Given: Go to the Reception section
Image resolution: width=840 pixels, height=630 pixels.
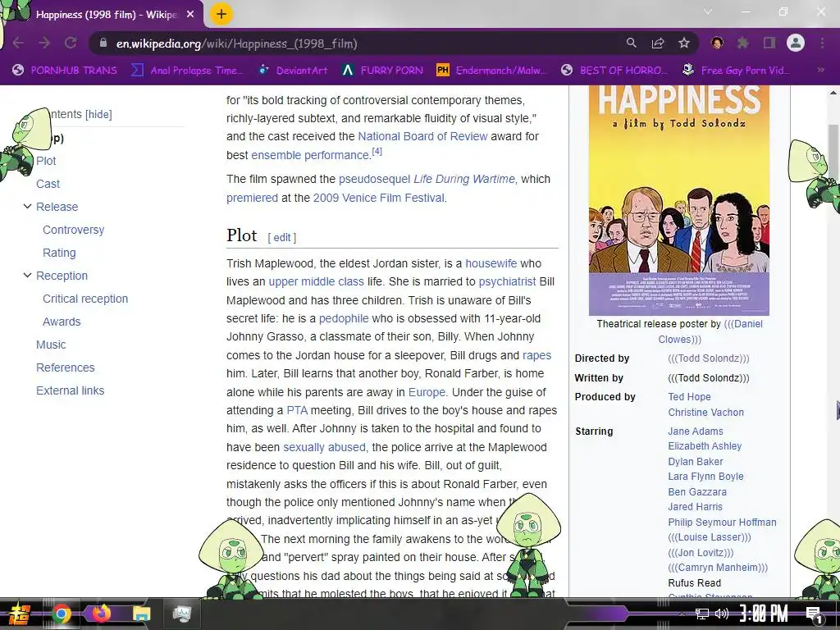Looking at the screenshot, I should point(62,276).
